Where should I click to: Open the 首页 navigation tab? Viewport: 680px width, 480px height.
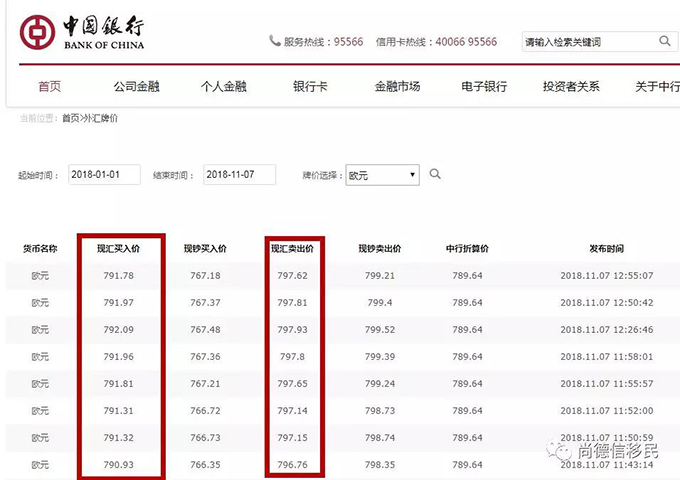click(x=49, y=87)
